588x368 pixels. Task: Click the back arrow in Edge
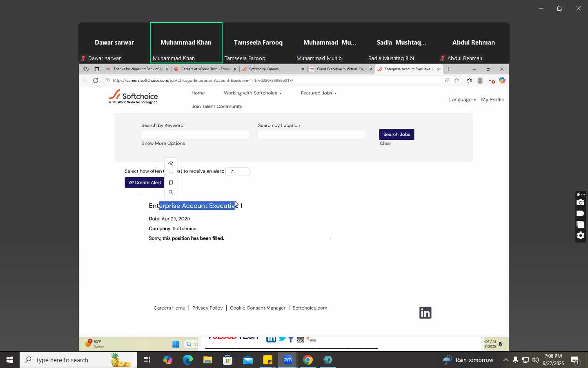(x=85, y=81)
